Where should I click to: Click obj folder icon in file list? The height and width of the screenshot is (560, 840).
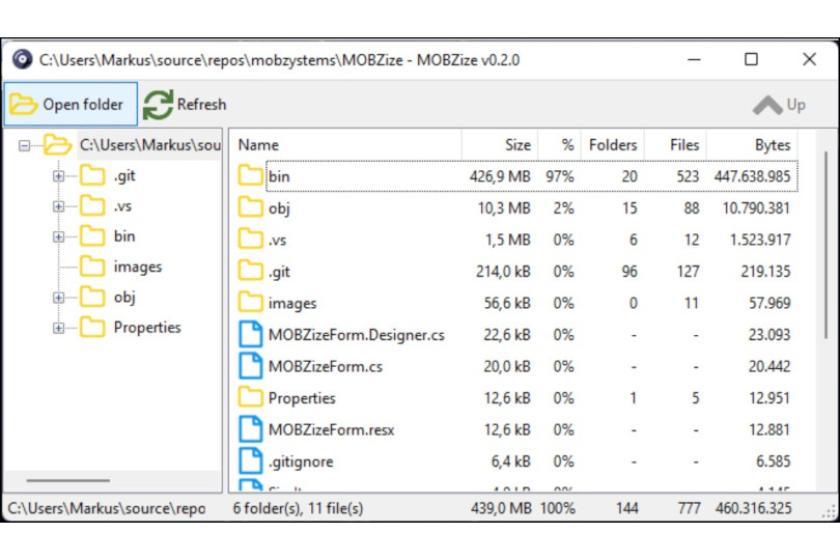coord(250,207)
